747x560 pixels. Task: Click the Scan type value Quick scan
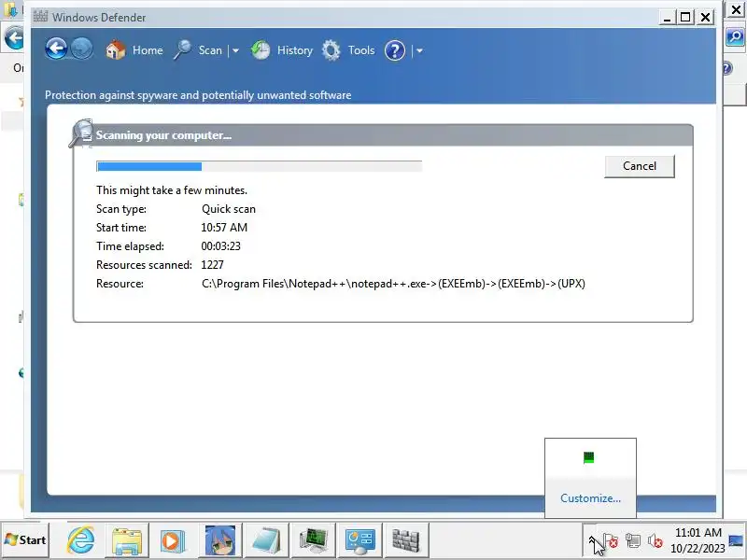tap(229, 209)
